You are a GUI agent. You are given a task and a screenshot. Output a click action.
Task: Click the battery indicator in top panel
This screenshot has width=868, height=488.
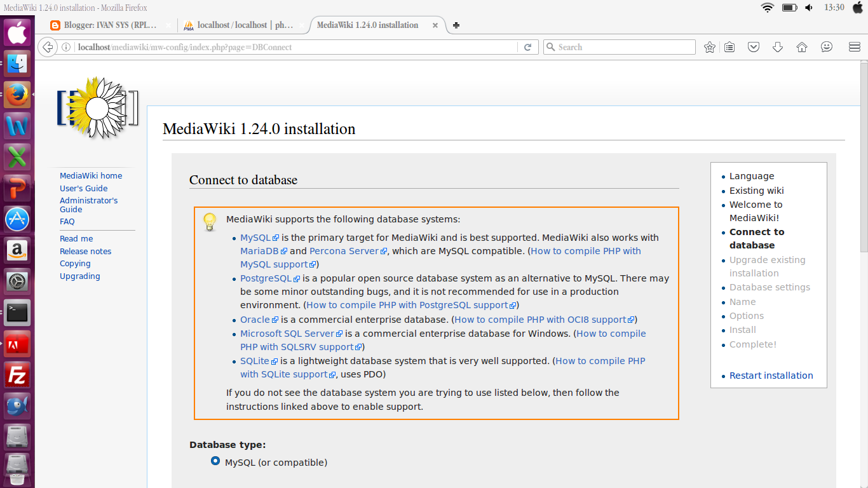point(789,8)
